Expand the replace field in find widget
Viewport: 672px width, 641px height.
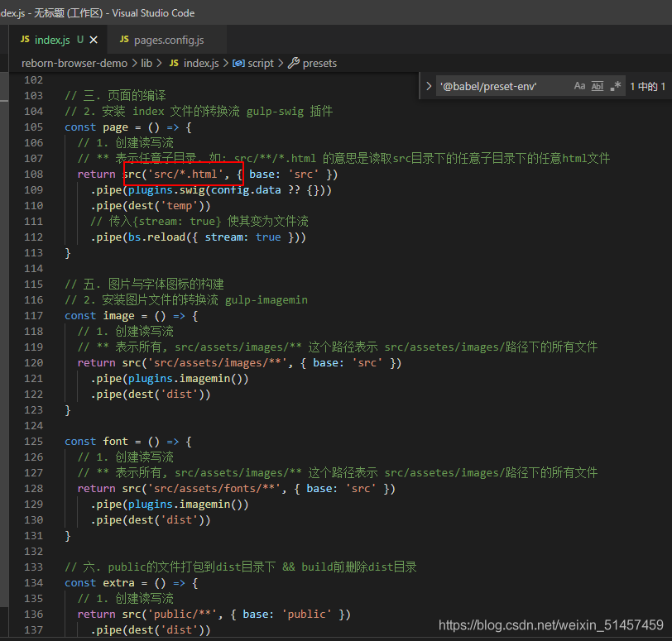click(429, 86)
